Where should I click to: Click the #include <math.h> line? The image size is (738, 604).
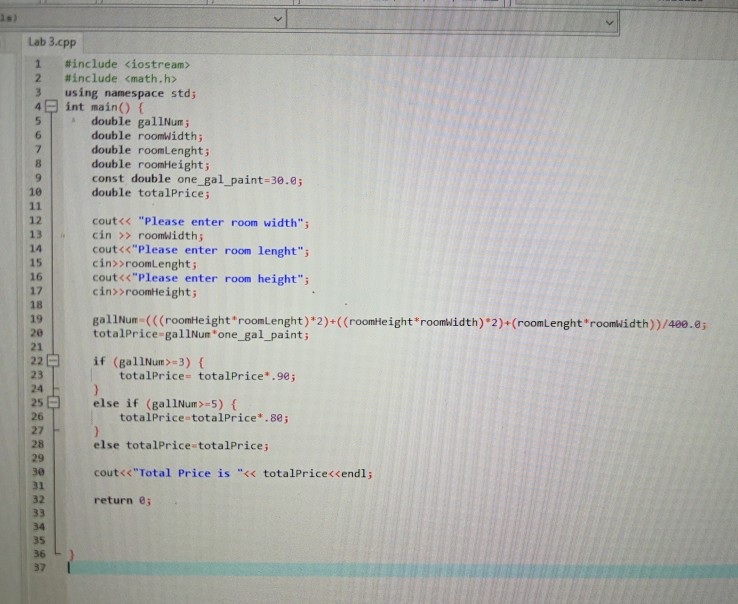120,78
